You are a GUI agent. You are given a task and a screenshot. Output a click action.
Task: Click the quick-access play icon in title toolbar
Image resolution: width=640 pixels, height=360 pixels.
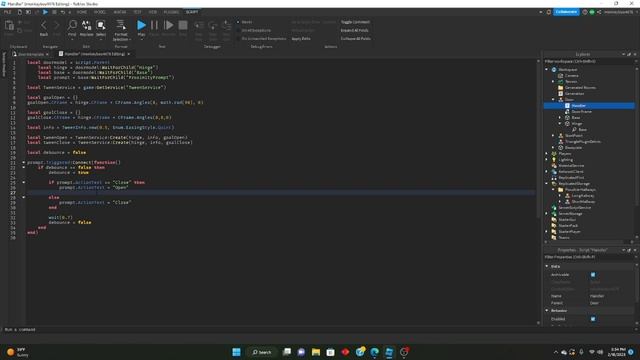coord(45,12)
